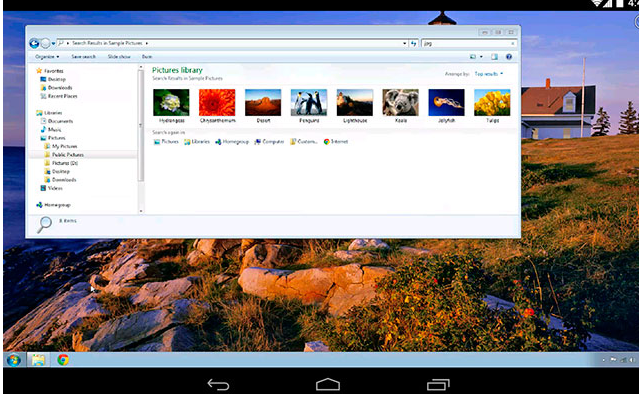Tap the Android home navigation button
Screen dimensions: 639x394
pos(328,384)
